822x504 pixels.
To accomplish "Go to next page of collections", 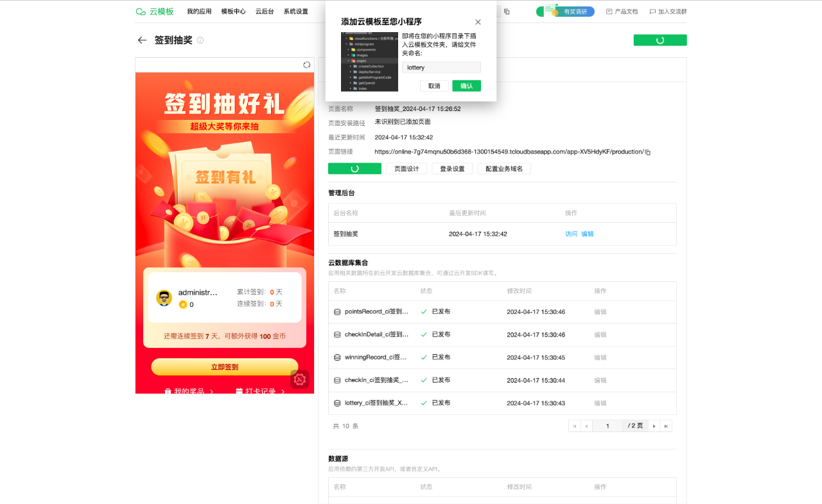I will click(654, 426).
